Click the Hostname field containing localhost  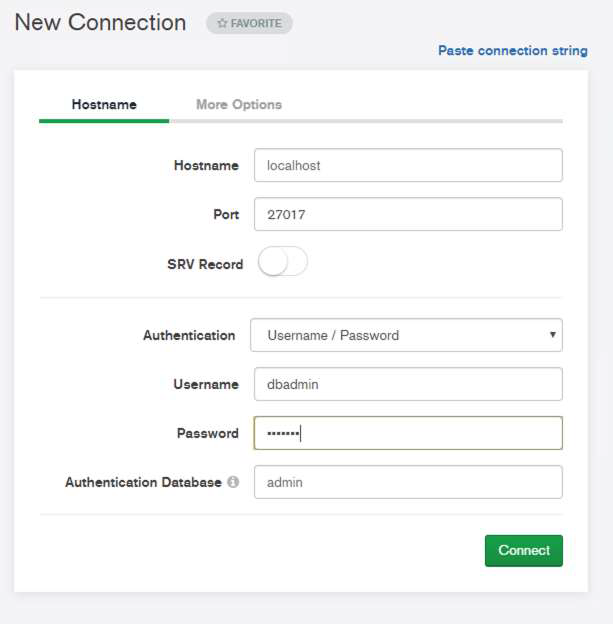coord(408,165)
